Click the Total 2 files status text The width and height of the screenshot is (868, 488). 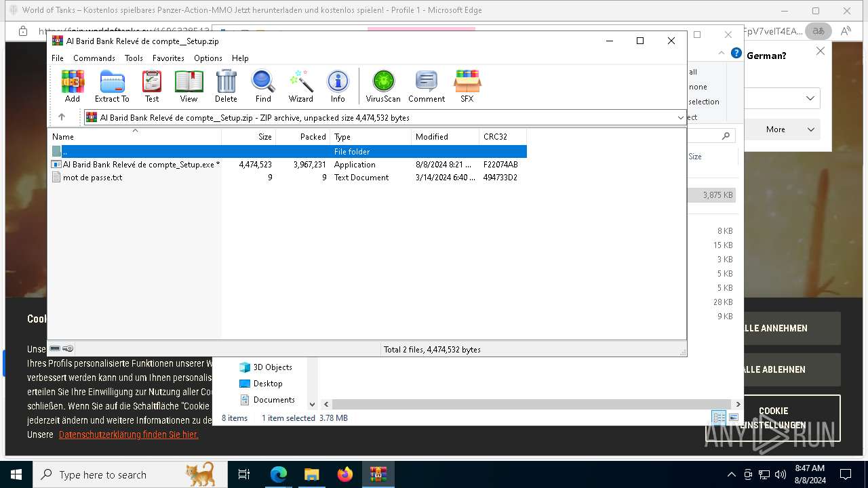(x=432, y=350)
